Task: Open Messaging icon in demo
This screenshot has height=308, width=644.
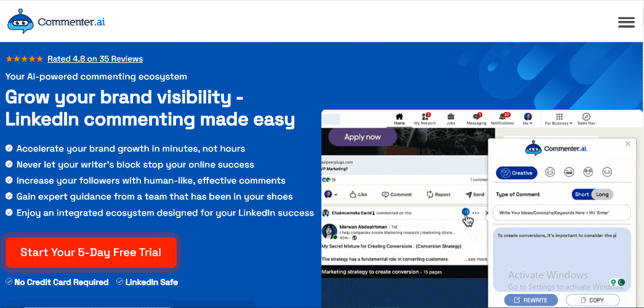Action: (x=477, y=119)
